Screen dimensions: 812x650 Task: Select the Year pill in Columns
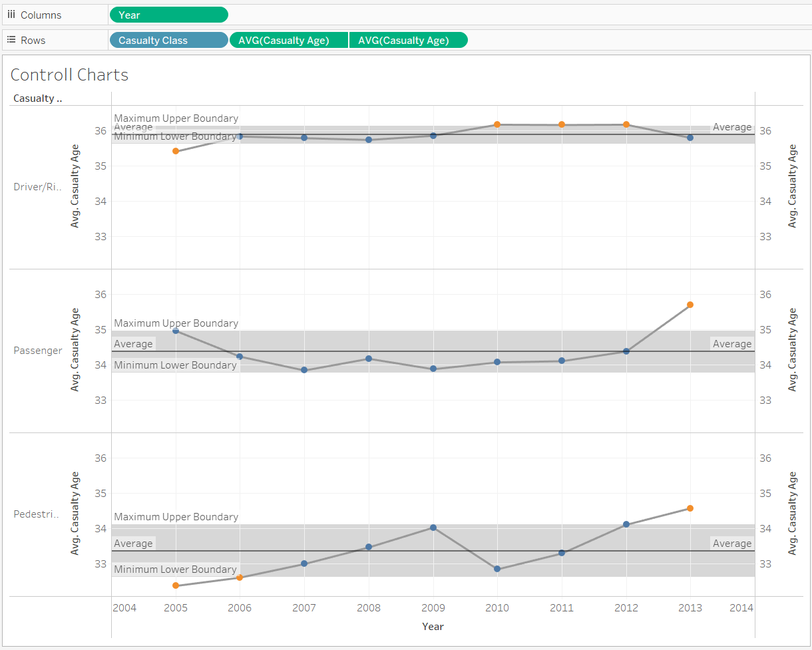point(168,15)
